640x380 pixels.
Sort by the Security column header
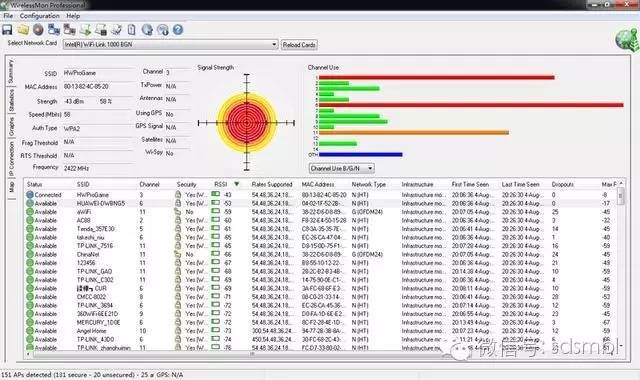tap(187, 184)
